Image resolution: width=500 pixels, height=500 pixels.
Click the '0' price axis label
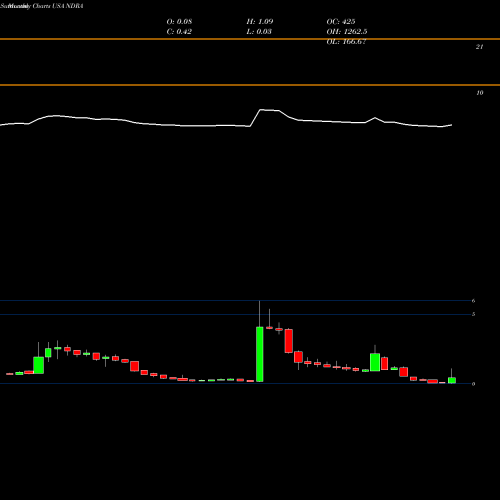[x=473, y=384]
